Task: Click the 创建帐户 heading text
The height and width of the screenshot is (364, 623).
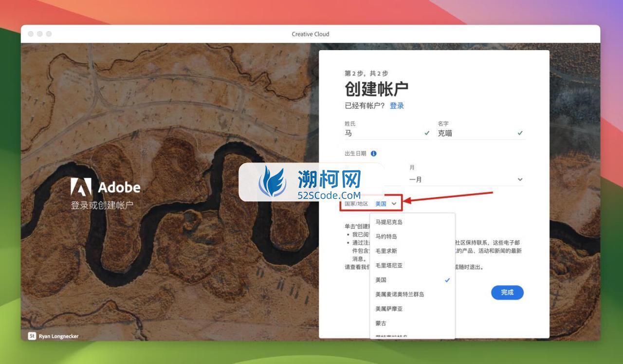Action: pos(376,89)
